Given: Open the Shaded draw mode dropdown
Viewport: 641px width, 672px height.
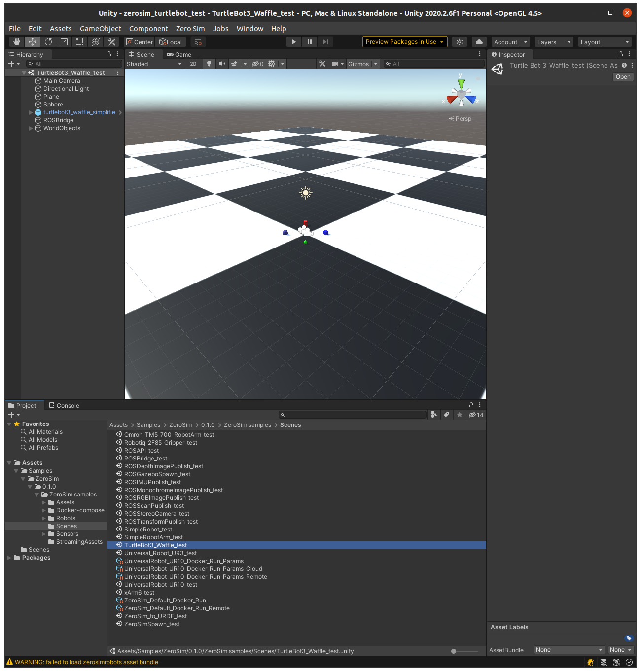Looking at the screenshot, I should point(154,64).
